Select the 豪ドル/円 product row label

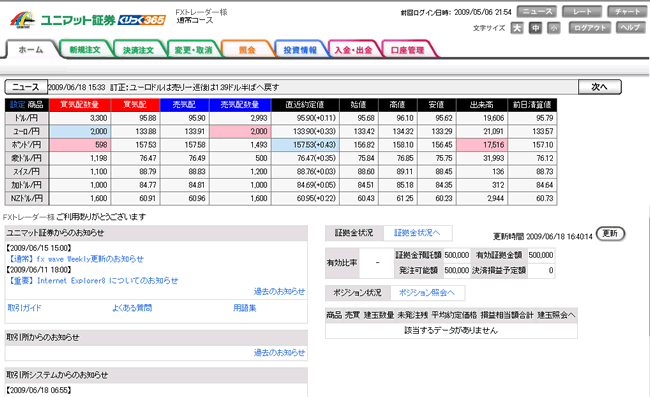[x=27, y=158]
